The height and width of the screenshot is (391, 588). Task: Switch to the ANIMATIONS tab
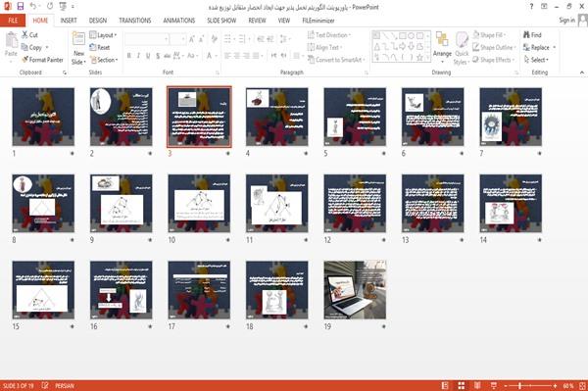[179, 21]
